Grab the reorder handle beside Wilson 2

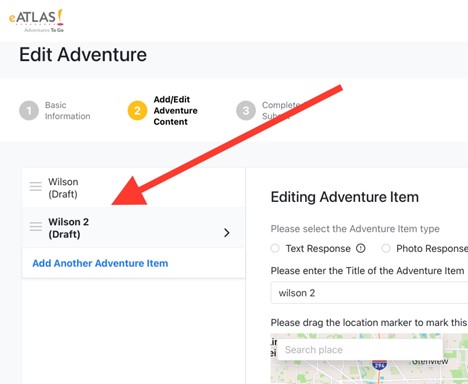point(36,226)
